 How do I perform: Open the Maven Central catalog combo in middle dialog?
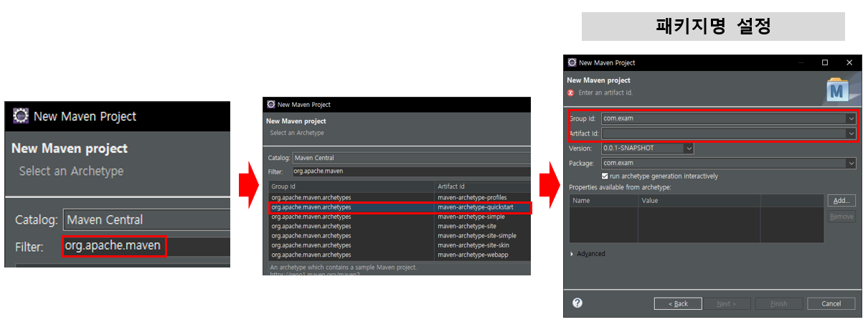pos(411,158)
